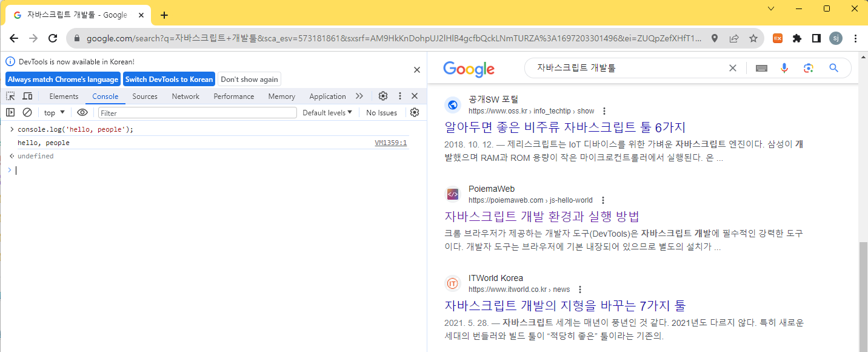The height and width of the screenshot is (352, 868).
Task: Toggle the device toolbar icon
Action: coord(27,96)
